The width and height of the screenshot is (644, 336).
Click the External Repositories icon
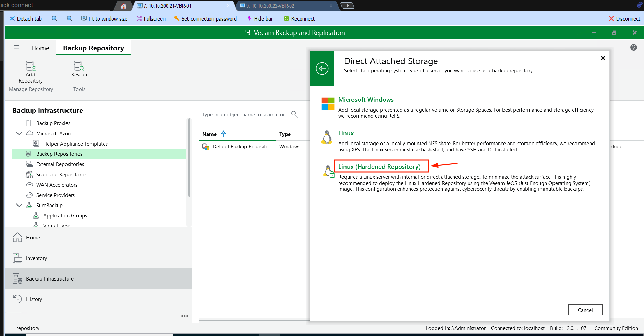coord(29,164)
